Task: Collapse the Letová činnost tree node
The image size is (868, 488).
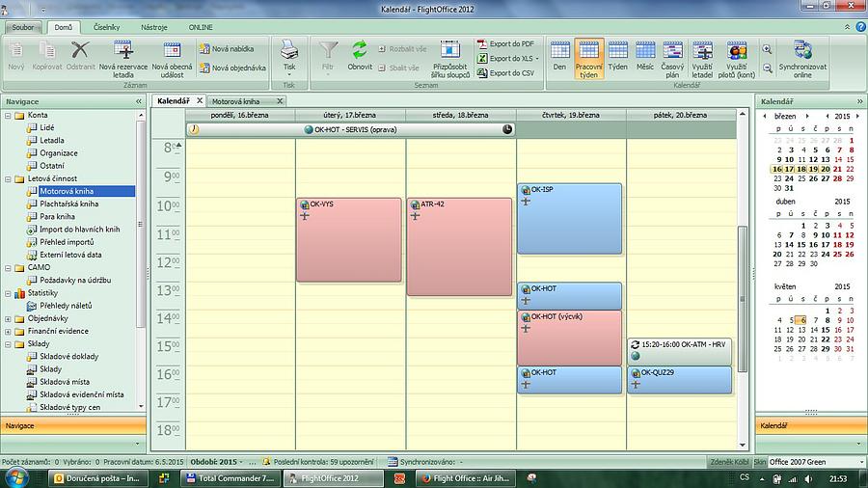Action: point(8,179)
